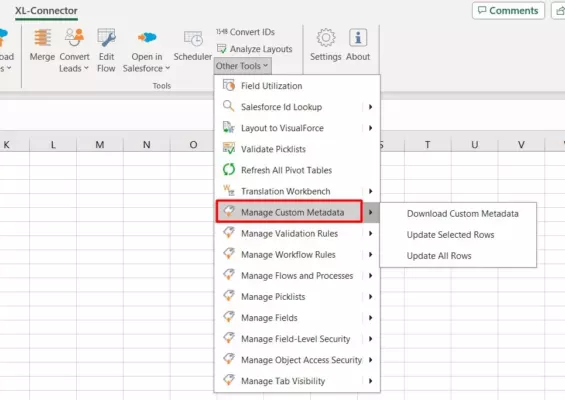Screen dimensions: 565x400
Task: Expand the Translation Workbench submenu arrow
Action: pos(370,191)
